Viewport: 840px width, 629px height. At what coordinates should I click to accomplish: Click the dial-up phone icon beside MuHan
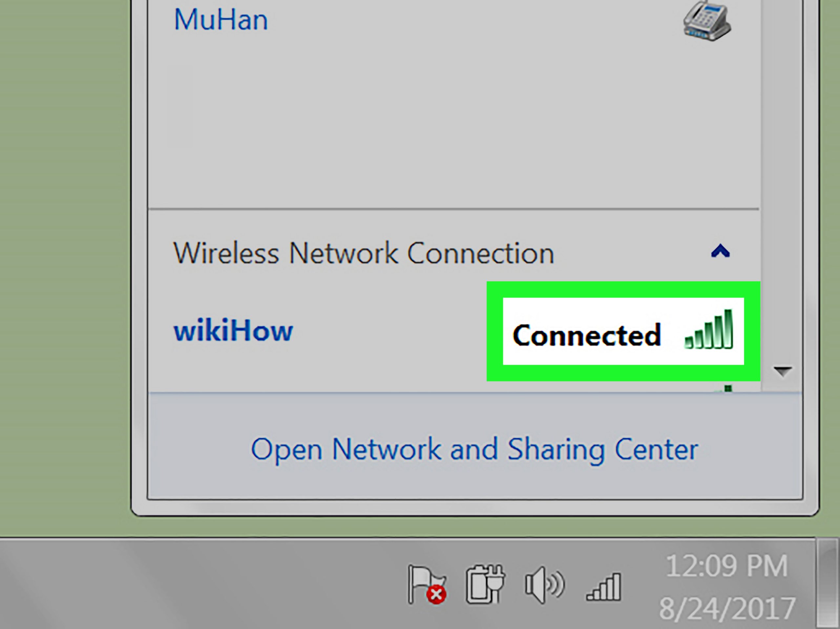(x=707, y=21)
